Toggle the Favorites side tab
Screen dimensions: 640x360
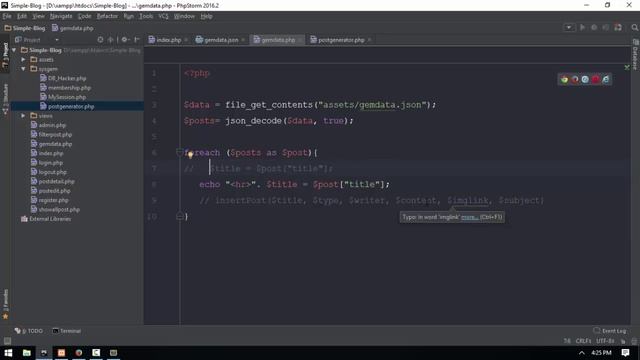(5, 304)
